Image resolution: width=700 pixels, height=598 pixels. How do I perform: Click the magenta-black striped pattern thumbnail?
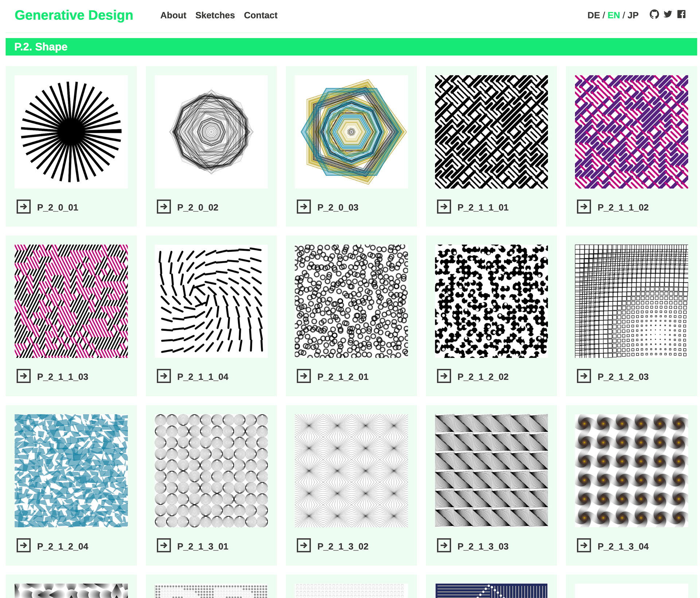click(x=71, y=301)
